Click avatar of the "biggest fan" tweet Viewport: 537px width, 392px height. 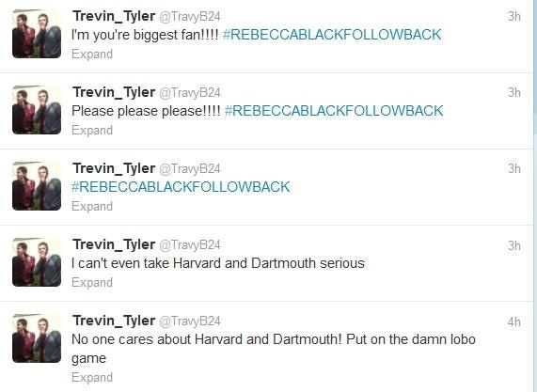pyautogui.click(x=37, y=34)
